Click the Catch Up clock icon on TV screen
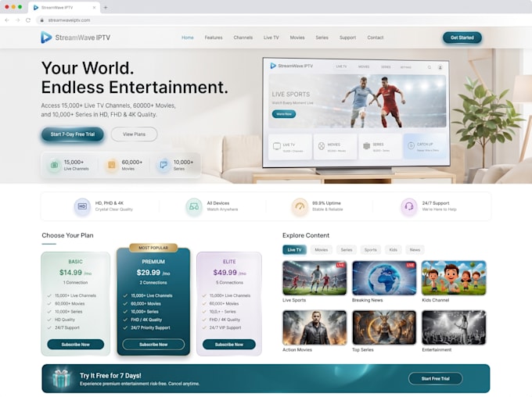Image resolution: width=532 pixels, height=397 pixels. (x=411, y=145)
